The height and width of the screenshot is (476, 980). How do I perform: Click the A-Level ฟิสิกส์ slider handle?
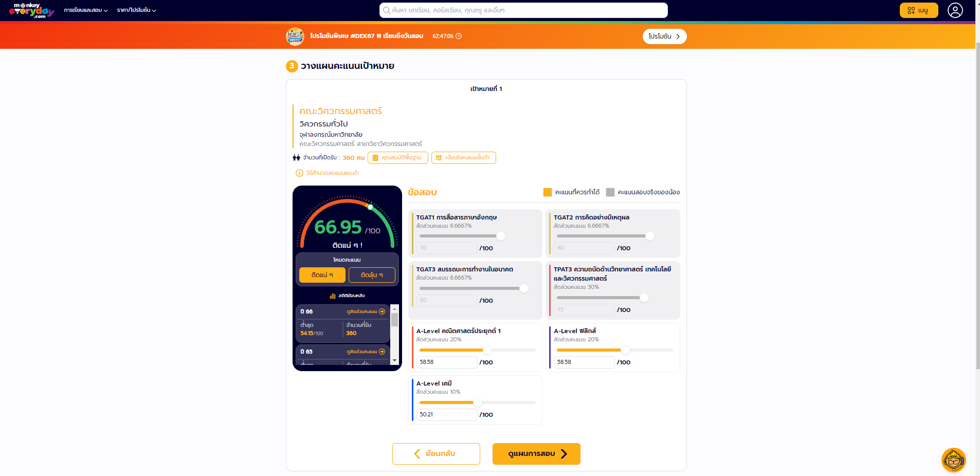tap(625, 350)
